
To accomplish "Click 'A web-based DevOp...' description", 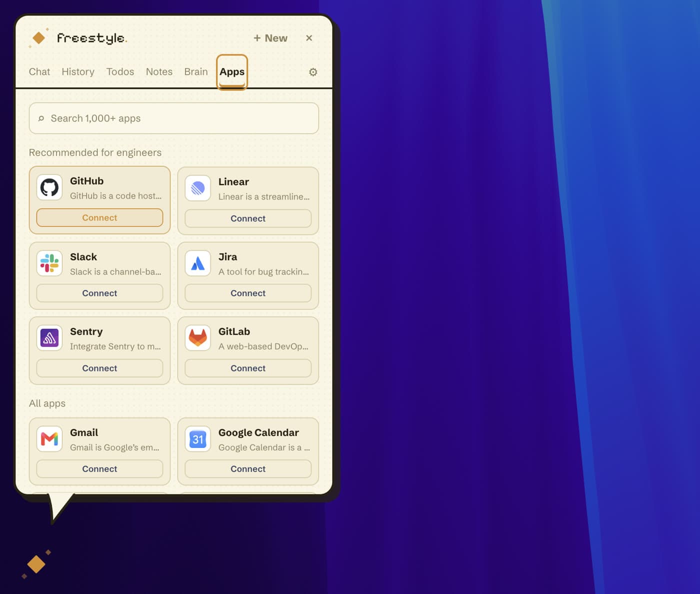I will point(263,346).
